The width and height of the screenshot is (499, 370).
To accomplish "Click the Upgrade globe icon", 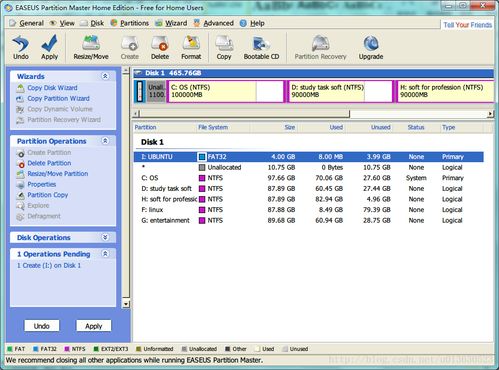I will point(371,44).
